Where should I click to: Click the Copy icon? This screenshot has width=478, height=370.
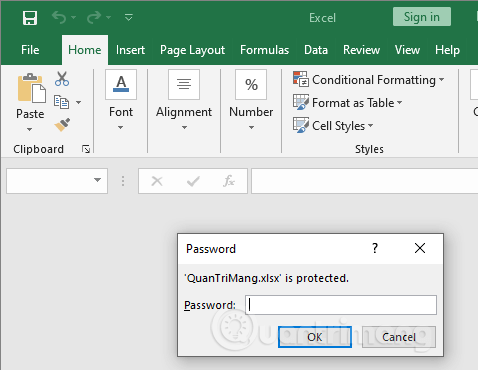(61, 102)
